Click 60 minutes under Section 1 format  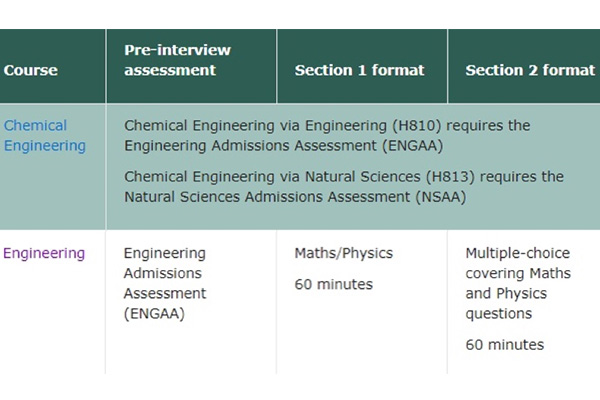click(334, 284)
